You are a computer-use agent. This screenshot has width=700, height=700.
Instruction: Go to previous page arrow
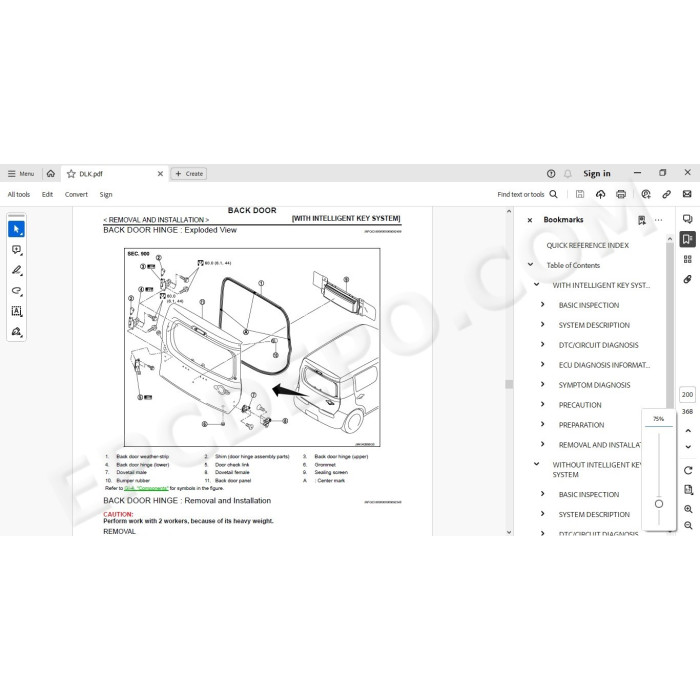click(688, 431)
